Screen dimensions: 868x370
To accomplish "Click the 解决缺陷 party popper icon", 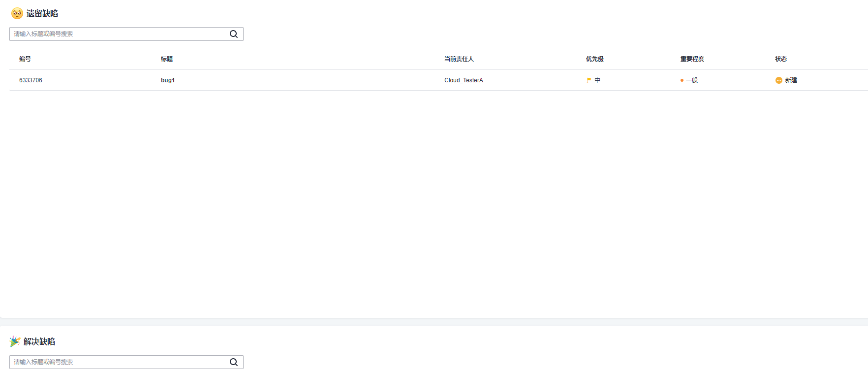I will (x=15, y=341).
